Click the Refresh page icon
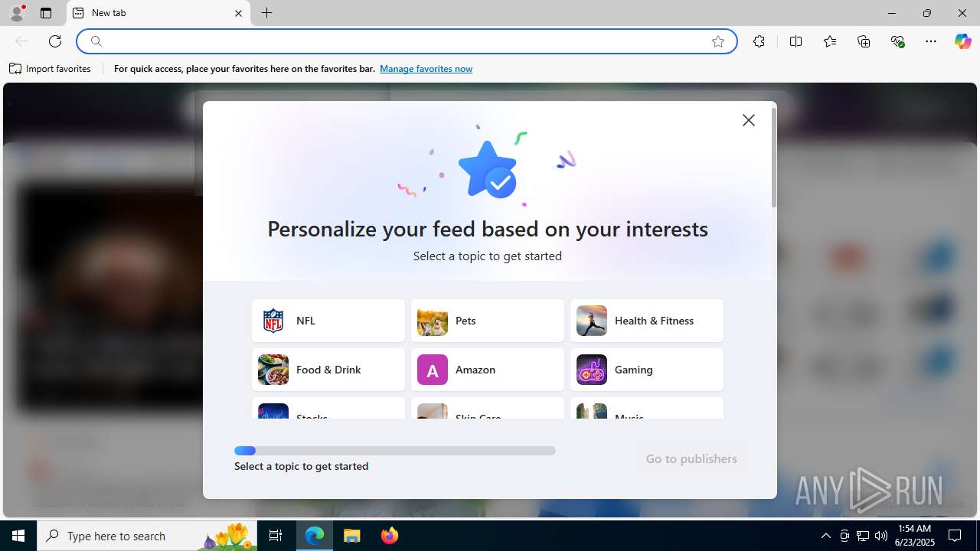The height and width of the screenshot is (551, 980). click(55, 41)
